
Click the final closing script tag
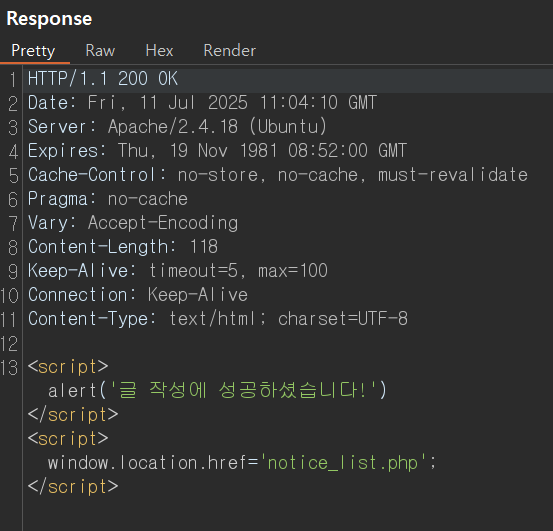(73, 487)
